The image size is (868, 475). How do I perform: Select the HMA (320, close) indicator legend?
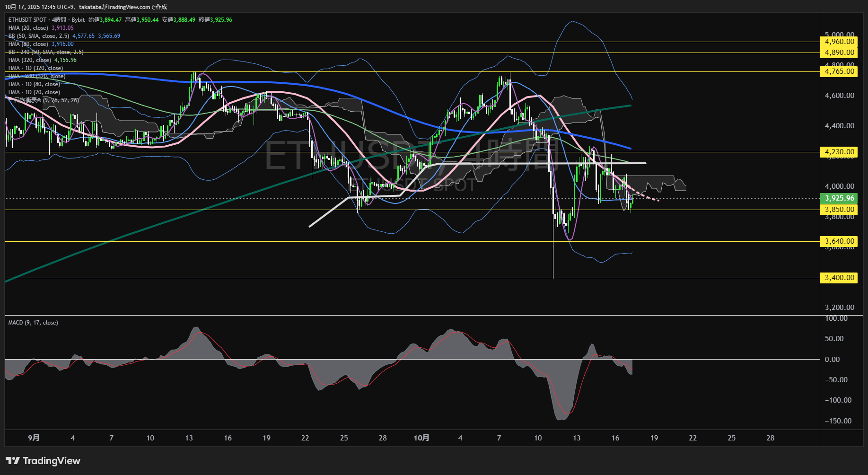coord(30,60)
